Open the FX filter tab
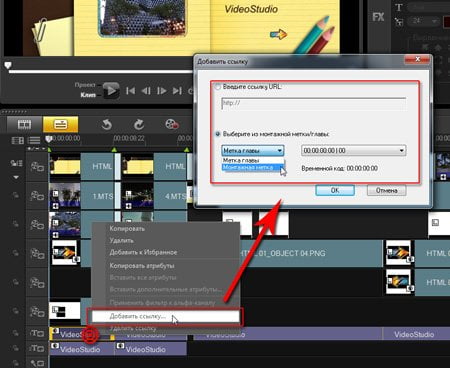The height and width of the screenshot is (368, 450). coord(378,17)
